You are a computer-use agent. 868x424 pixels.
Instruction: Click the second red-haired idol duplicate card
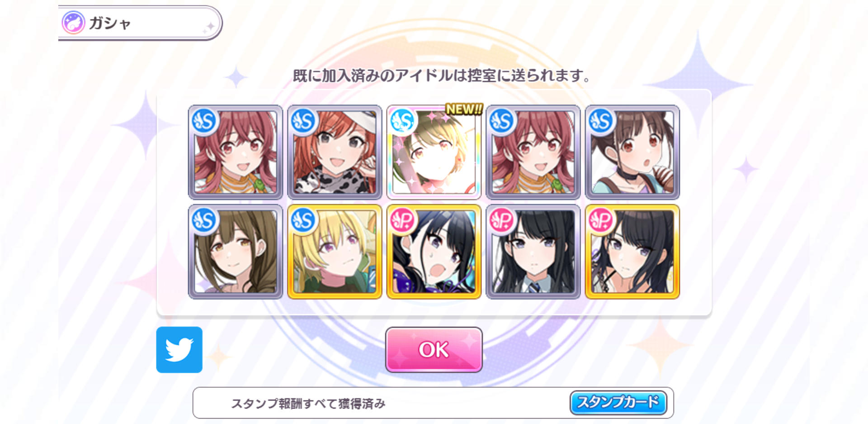point(533,152)
